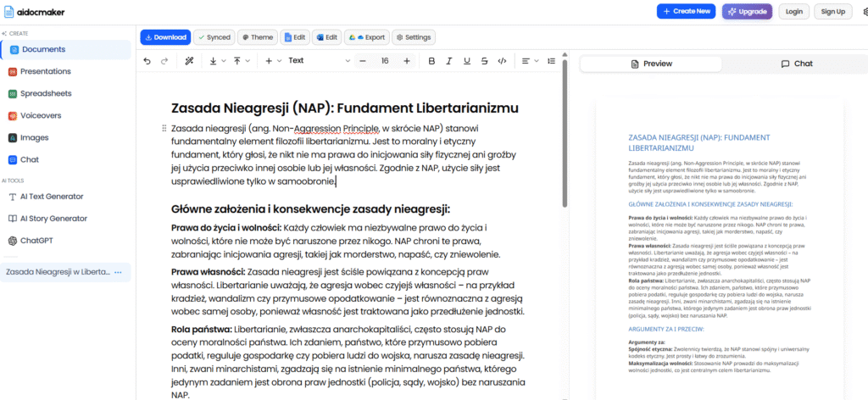Expand the insert plus dropdown chevron
The height and width of the screenshot is (400, 868).
pyautogui.click(x=280, y=61)
